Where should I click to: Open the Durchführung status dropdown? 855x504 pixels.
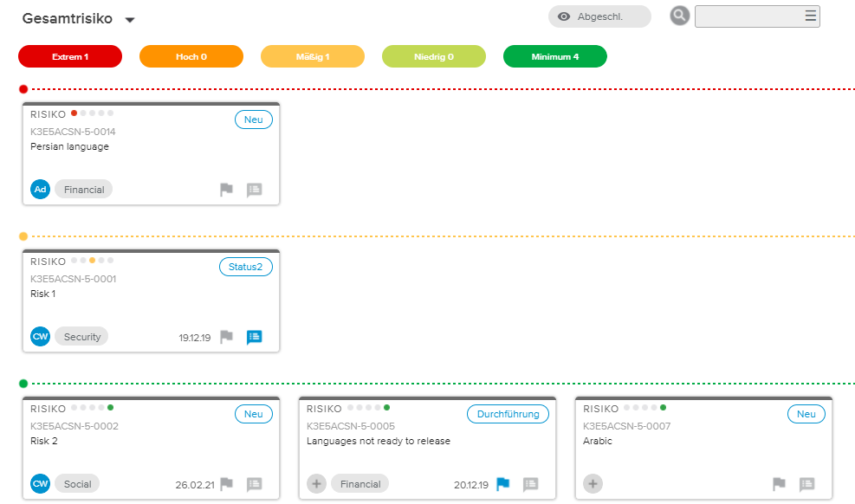click(508, 414)
